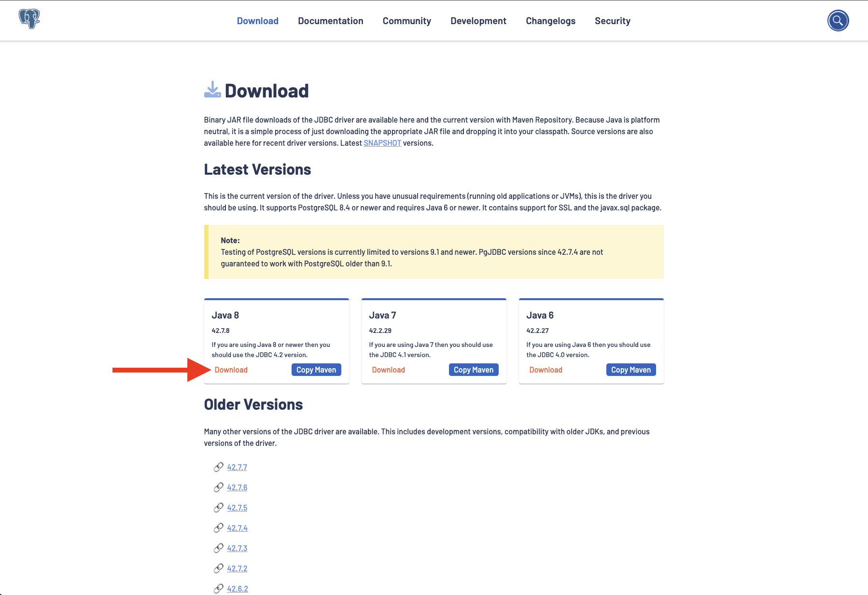Open older version 42.7.2 link

click(x=237, y=568)
